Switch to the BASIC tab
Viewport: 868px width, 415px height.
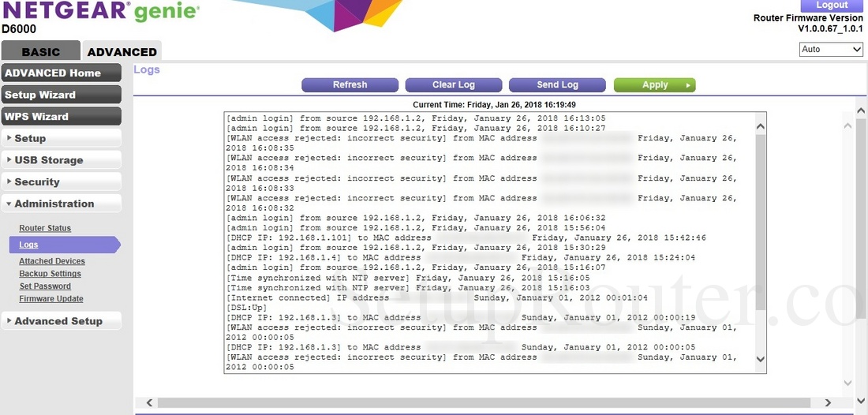40,52
